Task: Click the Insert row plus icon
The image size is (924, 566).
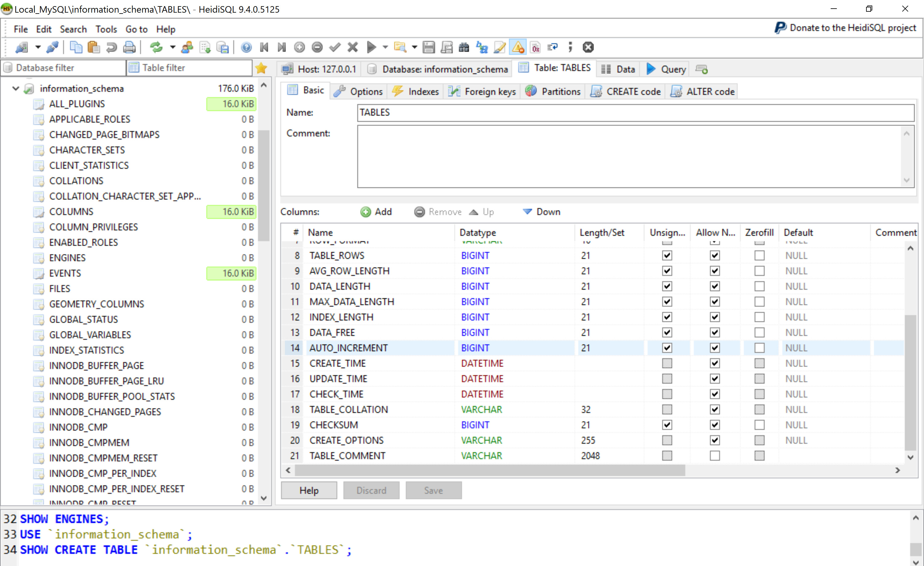Action: pyautogui.click(x=299, y=47)
